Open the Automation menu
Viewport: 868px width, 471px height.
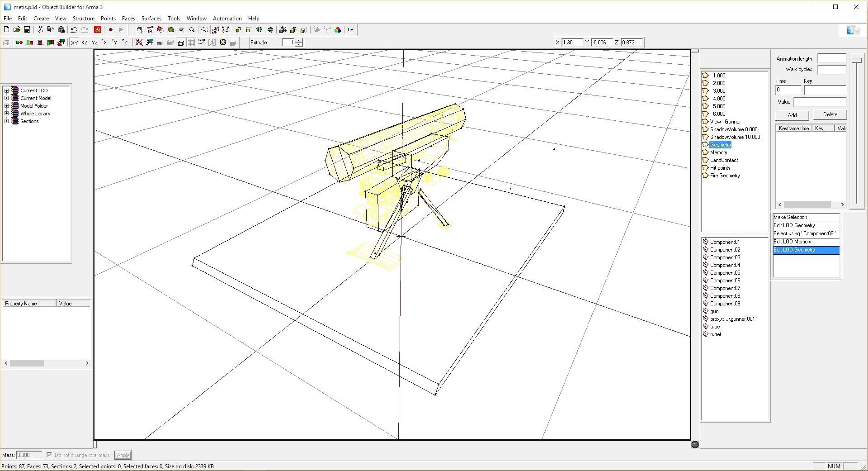(227, 19)
